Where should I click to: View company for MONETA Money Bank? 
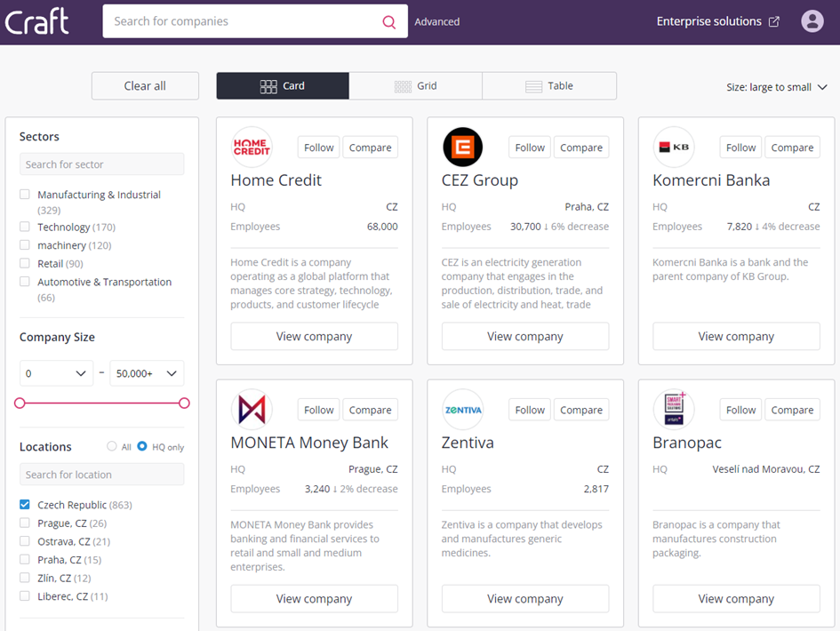point(315,599)
